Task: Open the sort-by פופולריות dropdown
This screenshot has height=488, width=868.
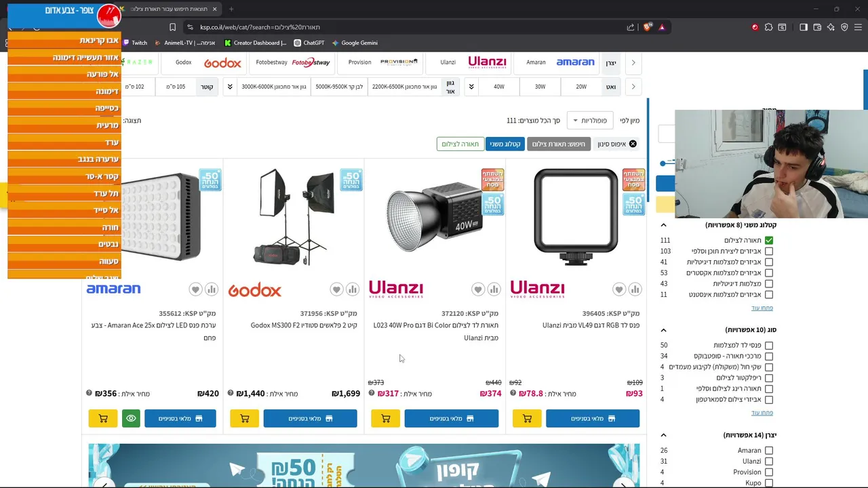Action: pos(590,121)
